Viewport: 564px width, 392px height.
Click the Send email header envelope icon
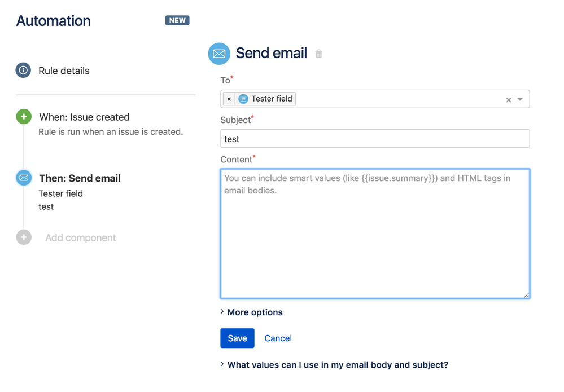[219, 54]
